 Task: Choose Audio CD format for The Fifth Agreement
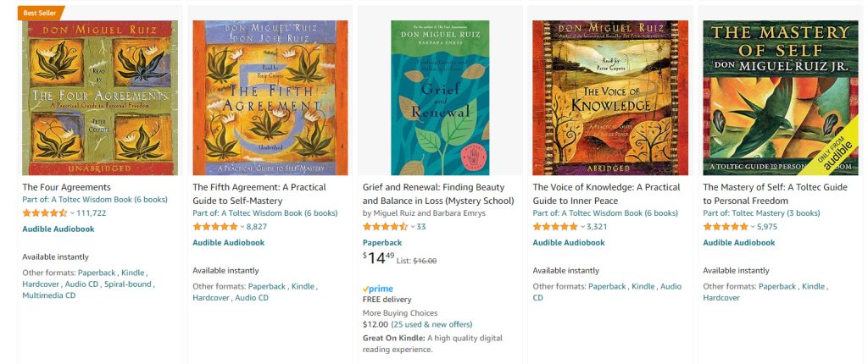point(252,298)
